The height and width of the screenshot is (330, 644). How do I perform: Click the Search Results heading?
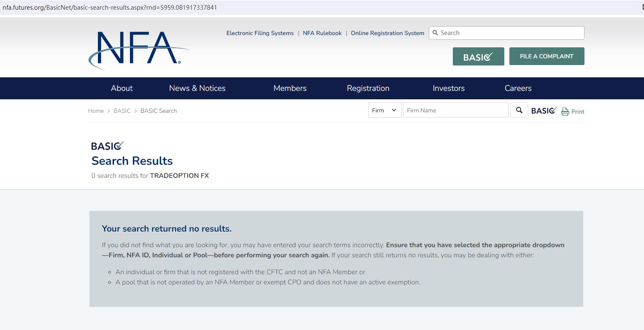[132, 161]
